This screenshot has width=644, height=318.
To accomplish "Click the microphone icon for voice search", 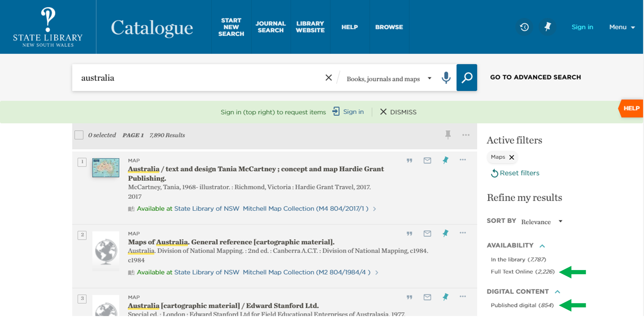I will click(447, 78).
